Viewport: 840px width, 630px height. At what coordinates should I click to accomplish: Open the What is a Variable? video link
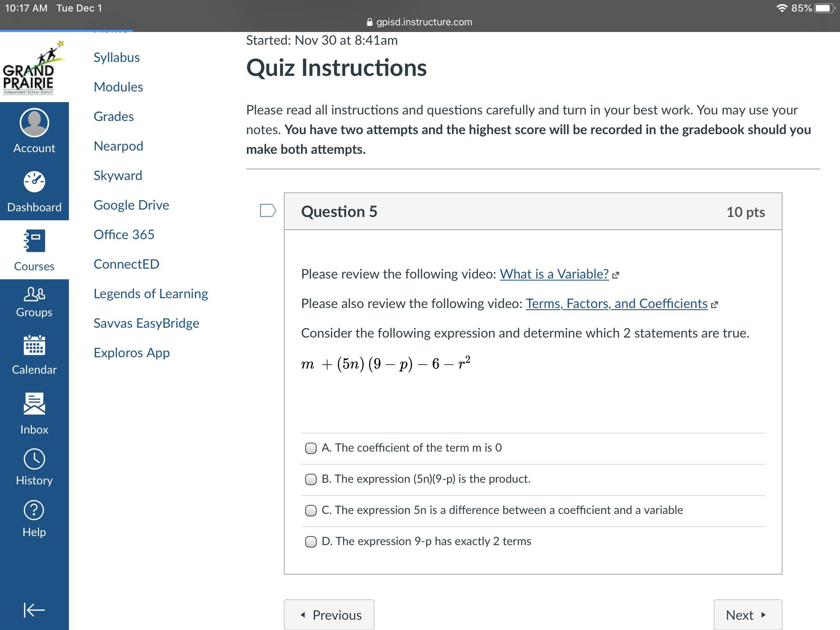554,274
